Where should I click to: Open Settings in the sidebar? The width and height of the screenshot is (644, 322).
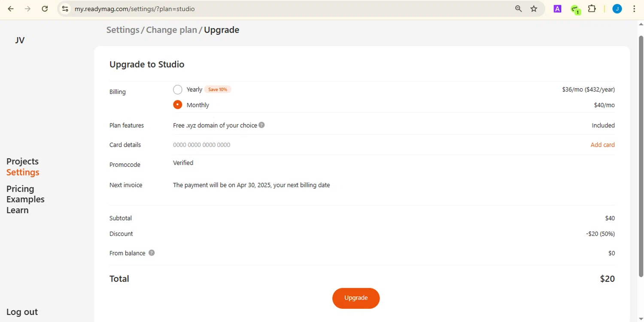(x=23, y=172)
